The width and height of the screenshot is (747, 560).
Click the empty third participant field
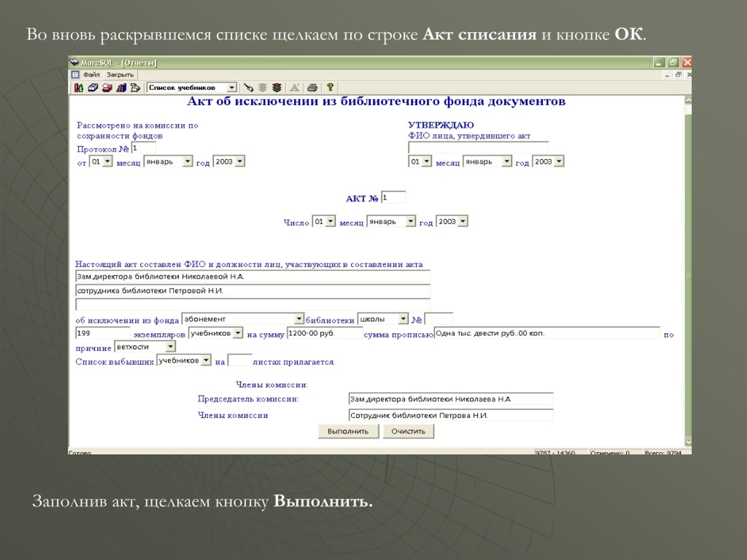pos(253,304)
